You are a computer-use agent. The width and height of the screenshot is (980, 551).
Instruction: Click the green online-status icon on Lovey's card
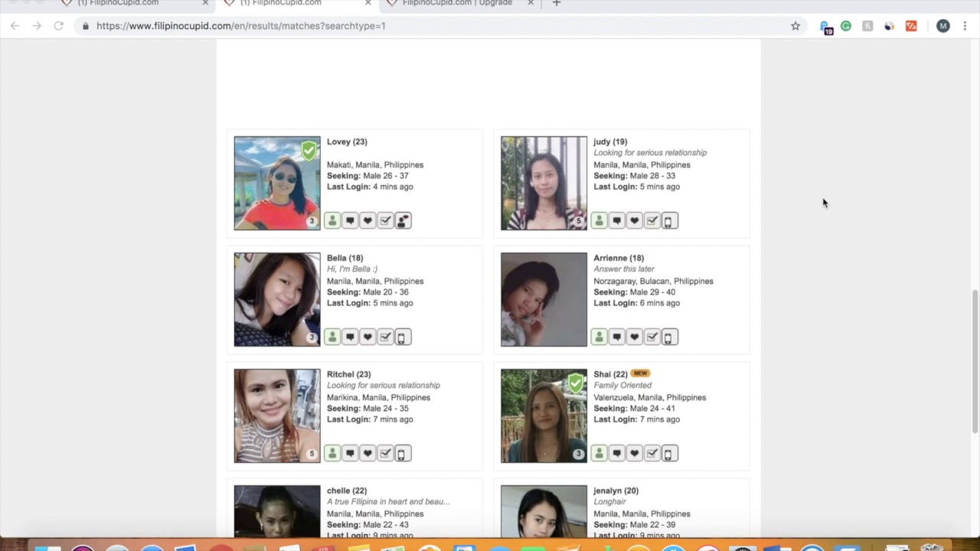(332, 220)
